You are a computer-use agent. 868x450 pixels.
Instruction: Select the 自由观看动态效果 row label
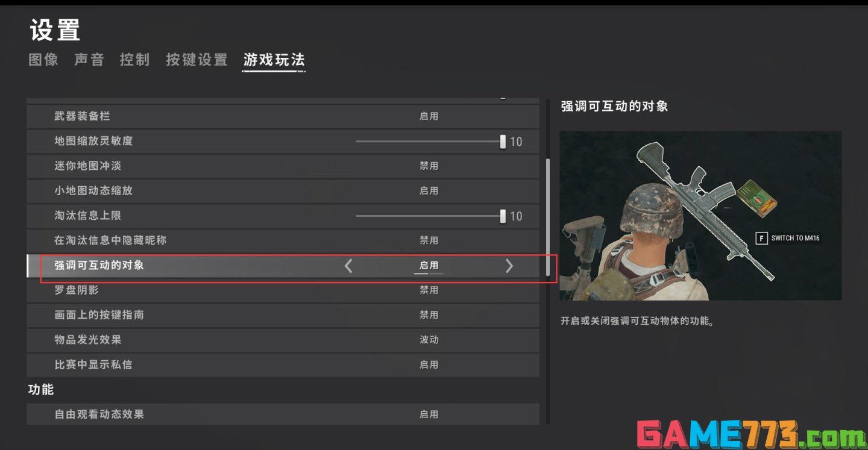tap(99, 414)
